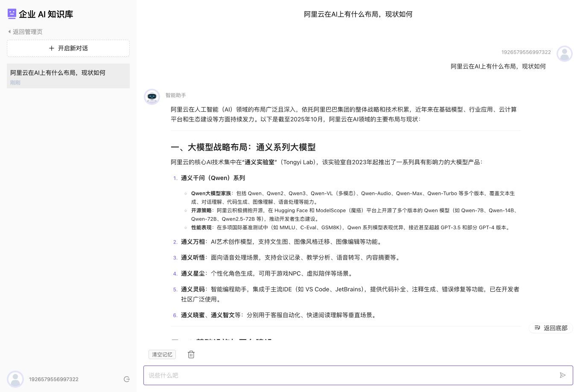Clear memory with the 清空记忆 button
580x392 pixels.
(162, 354)
